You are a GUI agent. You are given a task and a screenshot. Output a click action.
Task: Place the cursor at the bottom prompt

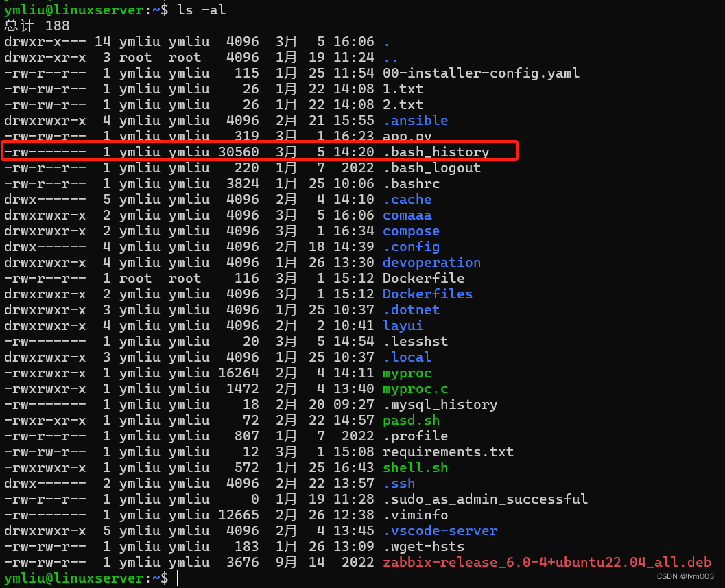click(x=178, y=578)
